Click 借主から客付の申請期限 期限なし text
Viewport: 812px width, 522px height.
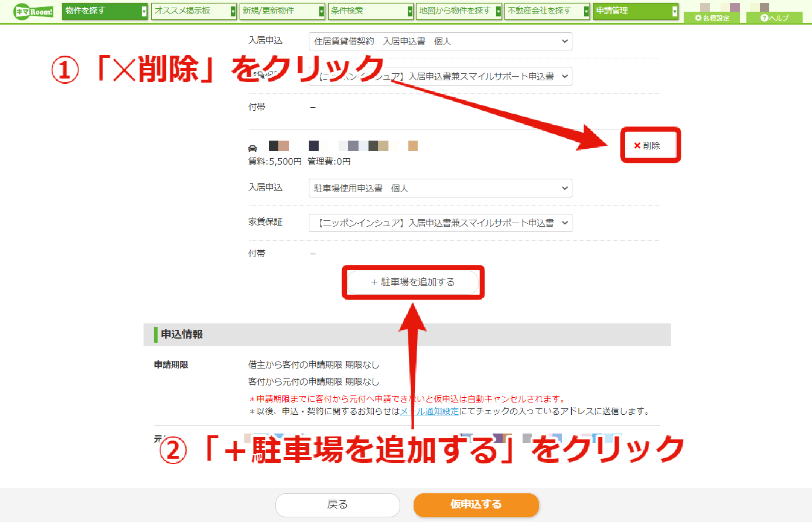313,365
